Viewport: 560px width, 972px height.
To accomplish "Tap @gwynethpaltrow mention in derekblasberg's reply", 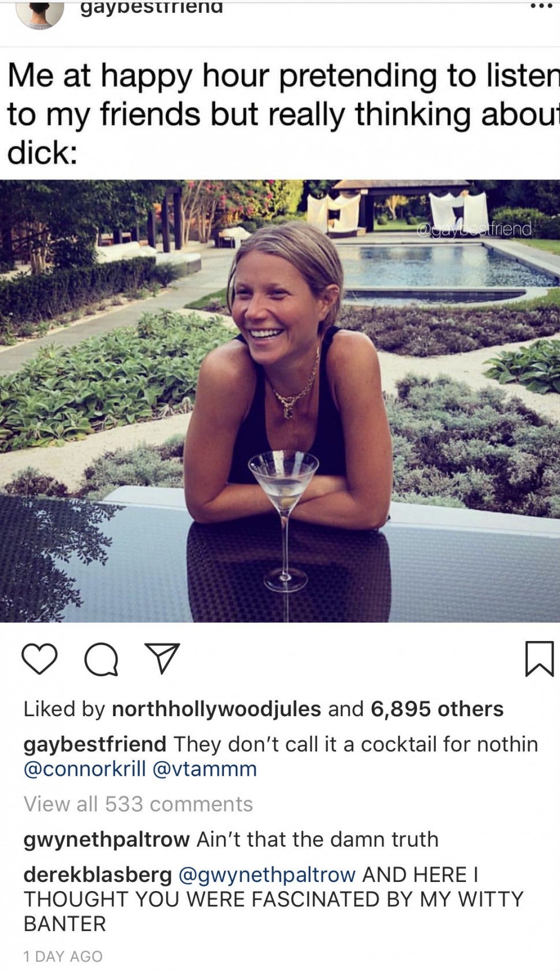I will click(x=267, y=874).
